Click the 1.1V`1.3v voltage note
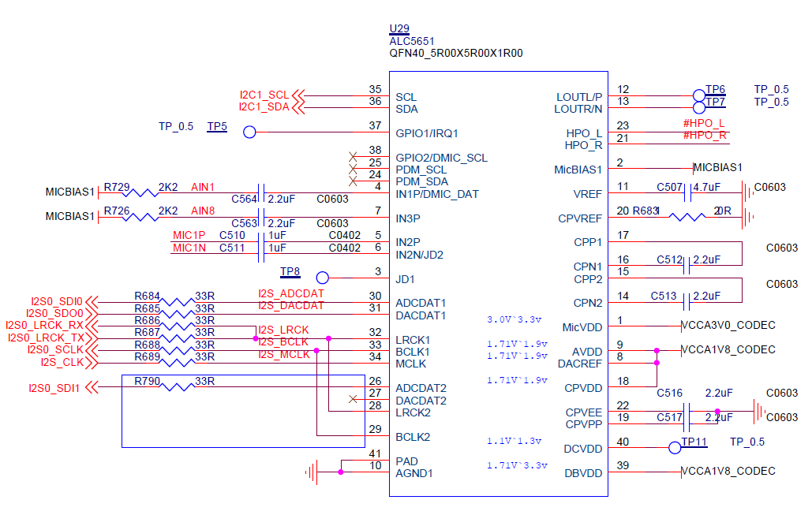This screenshot has width=812, height=526. click(x=515, y=441)
